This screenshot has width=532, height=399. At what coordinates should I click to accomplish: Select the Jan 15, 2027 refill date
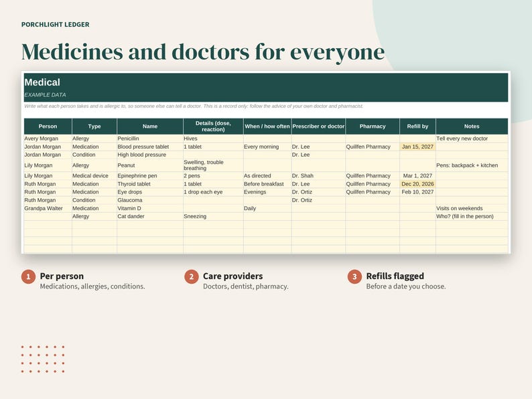point(417,147)
